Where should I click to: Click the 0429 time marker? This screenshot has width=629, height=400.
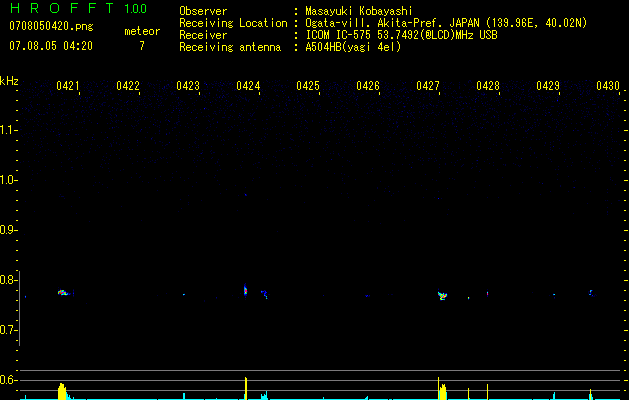coord(548,86)
